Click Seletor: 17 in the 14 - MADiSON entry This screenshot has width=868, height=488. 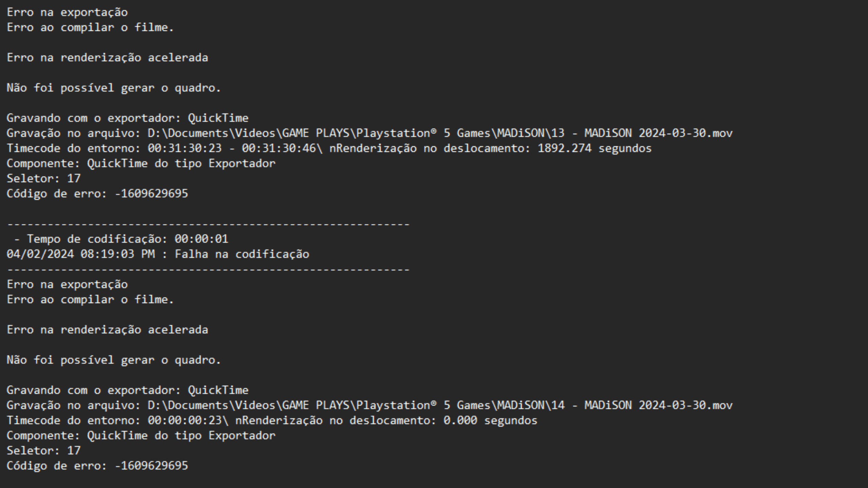click(43, 451)
